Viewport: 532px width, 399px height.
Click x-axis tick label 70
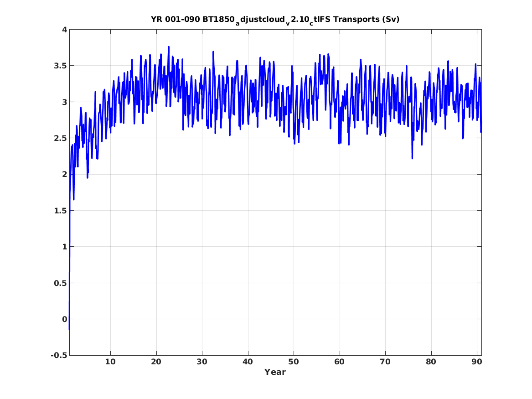pyautogui.click(x=385, y=362)
